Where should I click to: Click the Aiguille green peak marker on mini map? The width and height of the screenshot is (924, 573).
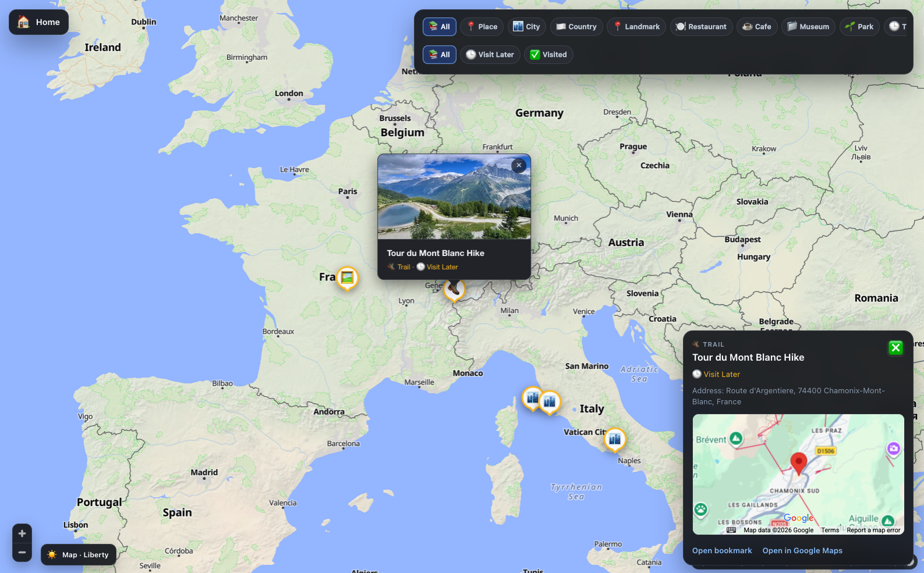point(888,521)
